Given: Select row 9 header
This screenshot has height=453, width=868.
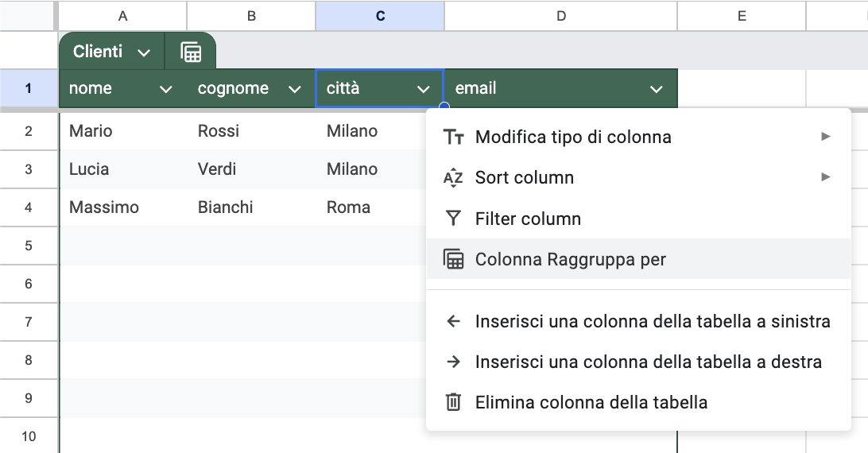Looking at the screenshot, I should click(29, 398).
